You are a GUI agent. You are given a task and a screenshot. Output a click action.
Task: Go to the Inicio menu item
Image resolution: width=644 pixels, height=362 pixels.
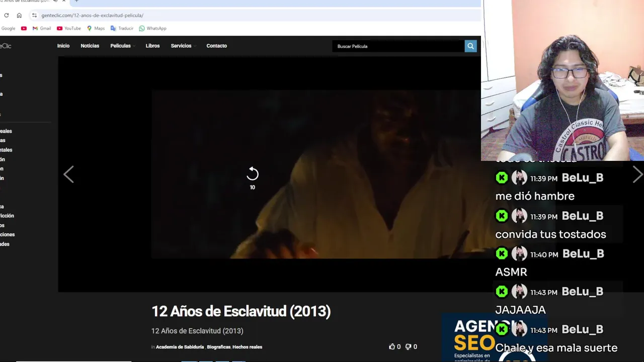(x=63, y=46)
